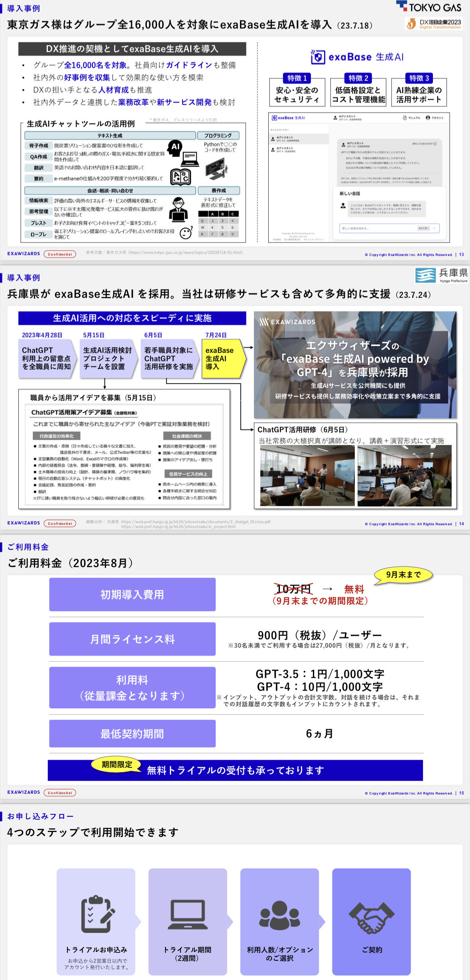This screenshot has height=980, width=470.
Task: Click マニュアル in the exaBase screenshot header
Action: click(x=411, y=118)
